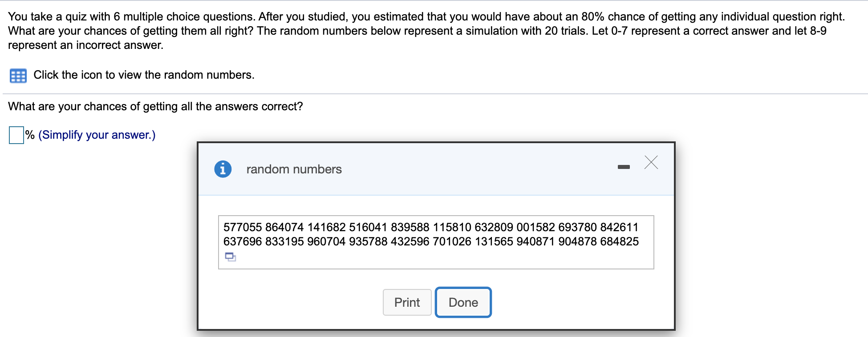Click the random number 701026

[452, 241]
